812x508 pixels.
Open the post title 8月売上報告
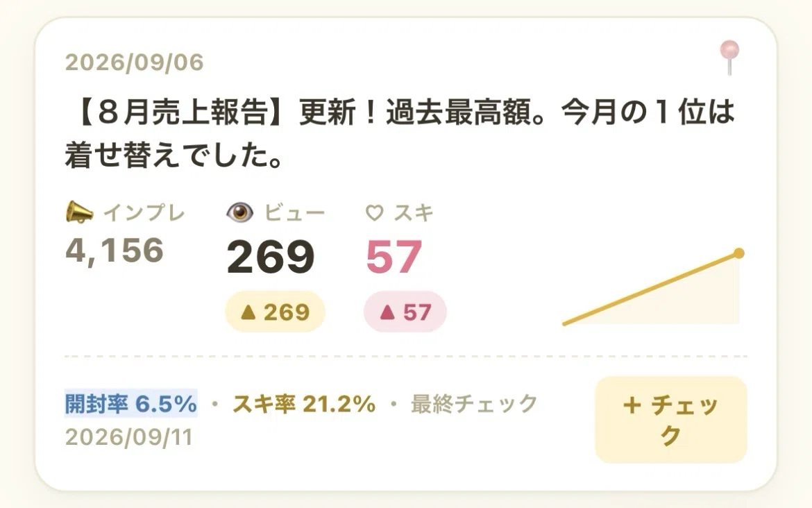point(399,134)
